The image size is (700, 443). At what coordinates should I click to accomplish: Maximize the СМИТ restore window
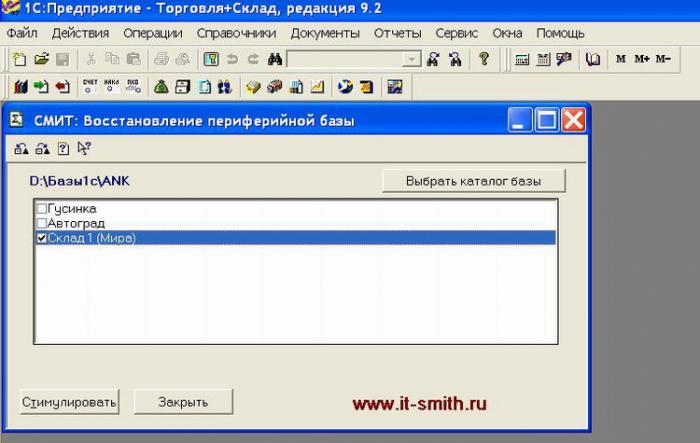click(x=547, y=120)
